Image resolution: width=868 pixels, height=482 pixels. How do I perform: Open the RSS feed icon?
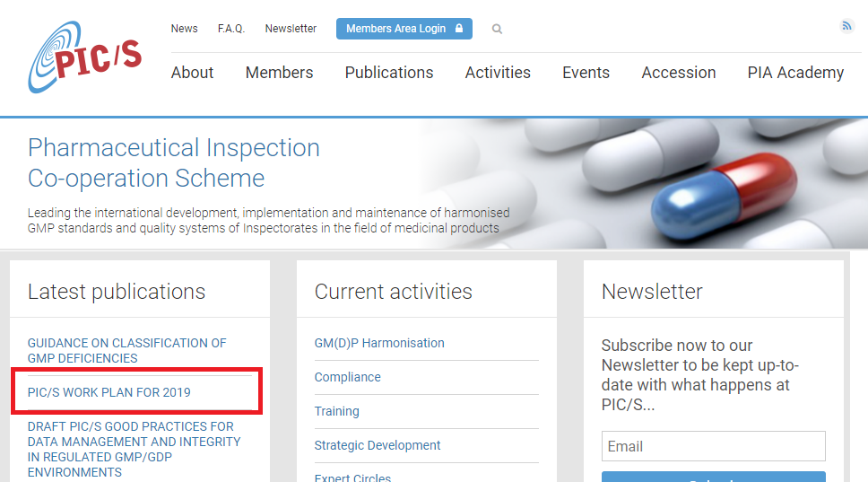[x=846, y=25]
